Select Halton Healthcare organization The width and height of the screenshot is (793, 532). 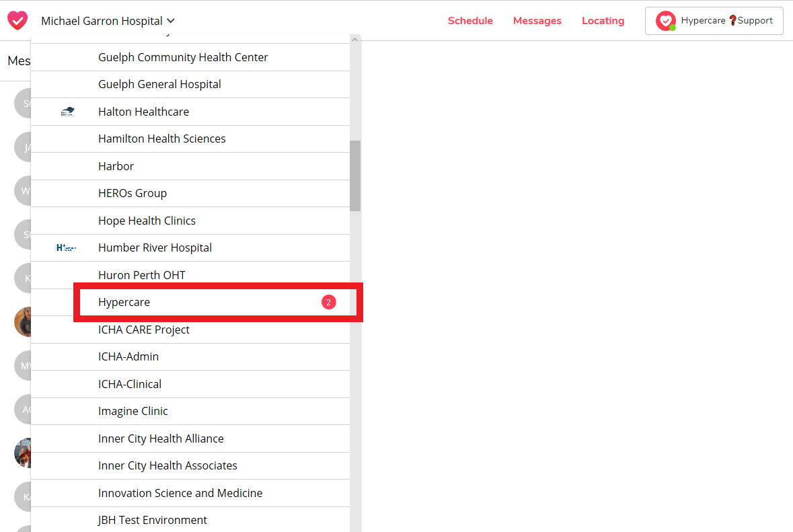pos(190,112)
